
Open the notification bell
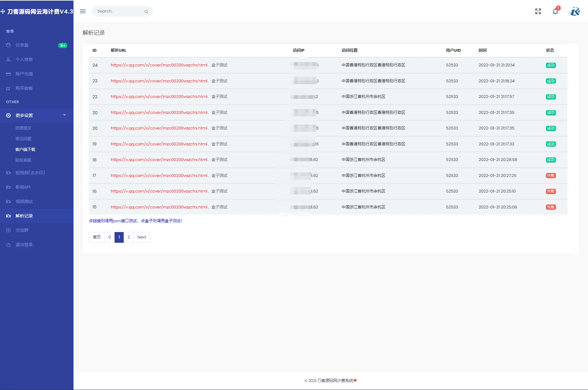tap(555, 12)
